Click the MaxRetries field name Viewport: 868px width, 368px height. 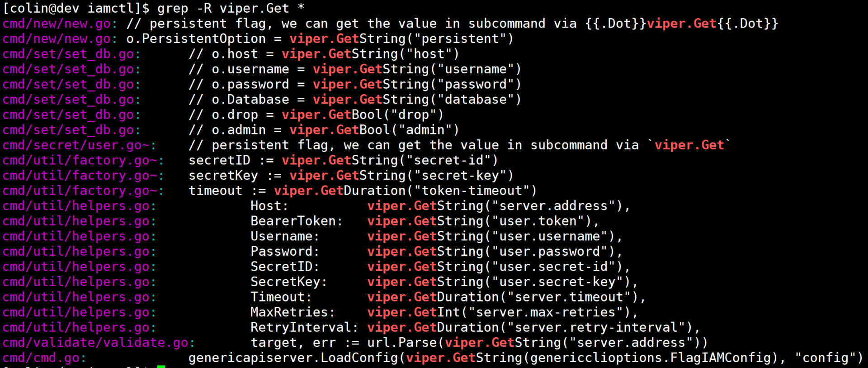tap(289, 312)
